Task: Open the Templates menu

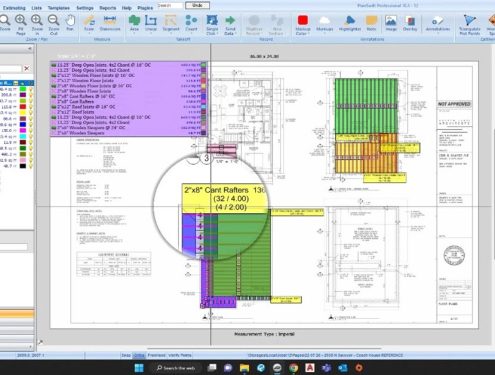Action: pos(59,8)
